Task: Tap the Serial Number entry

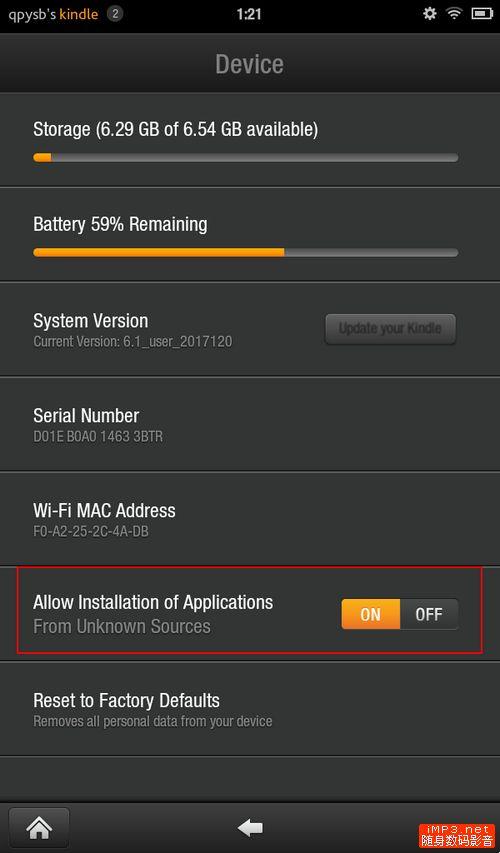Action: point(250,424)
